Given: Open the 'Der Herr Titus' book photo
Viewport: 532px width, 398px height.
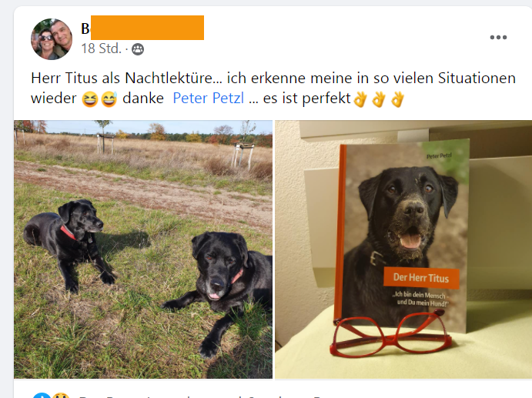Looking at the screenshot, I should tap(403, 249).
